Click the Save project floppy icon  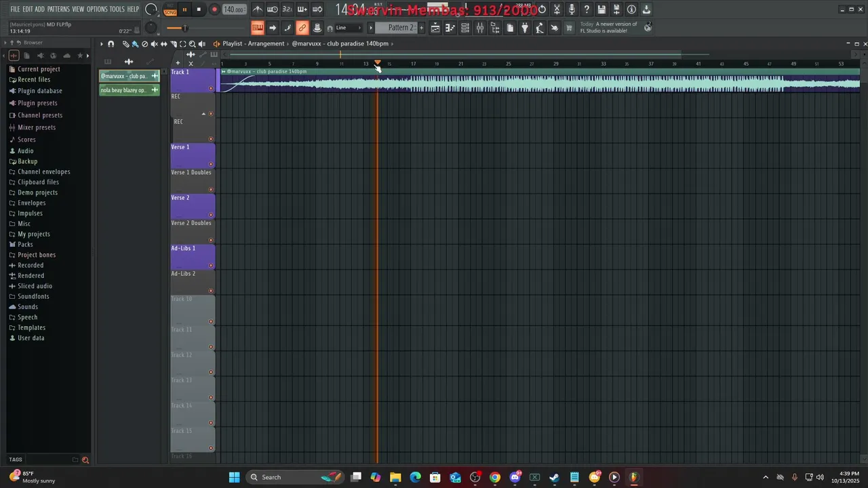click(x=601, y=9)
